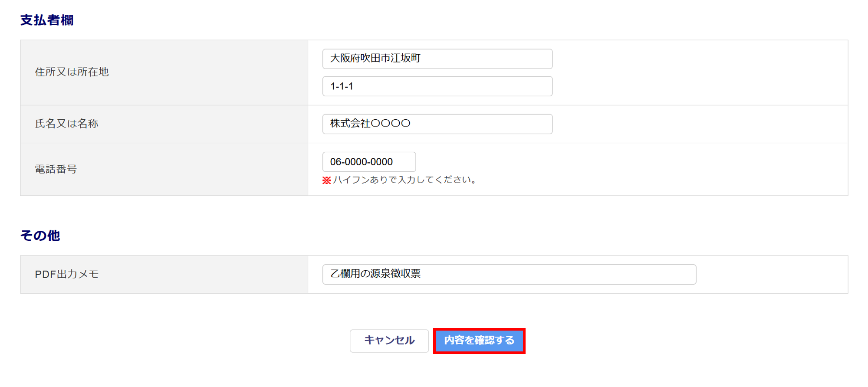
Task: Click the PDF出力メモ row label
Action: coord(66,274)
